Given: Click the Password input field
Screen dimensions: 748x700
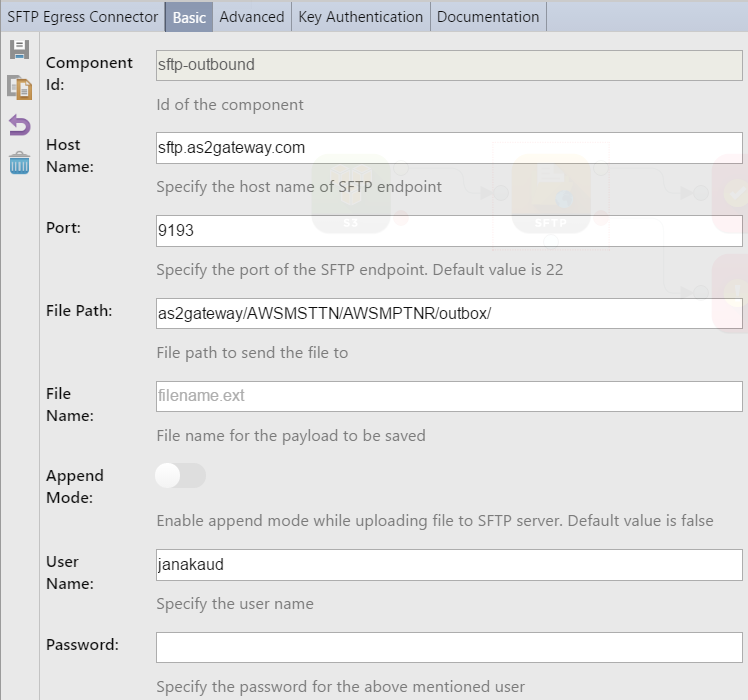Looking at the screenshot, I should (x=449, y=648).
